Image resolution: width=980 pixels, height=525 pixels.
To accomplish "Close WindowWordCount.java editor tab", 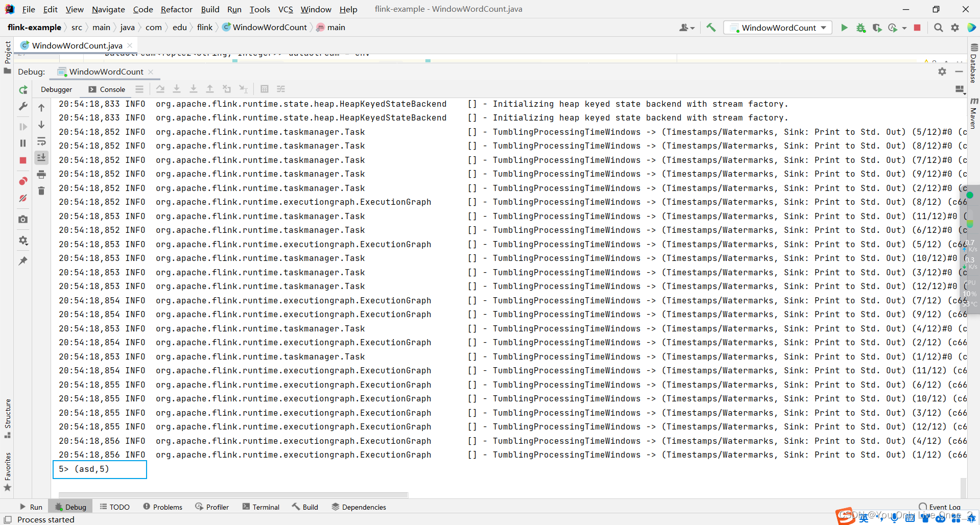I will pyautogui.click(x=130, y=45).
